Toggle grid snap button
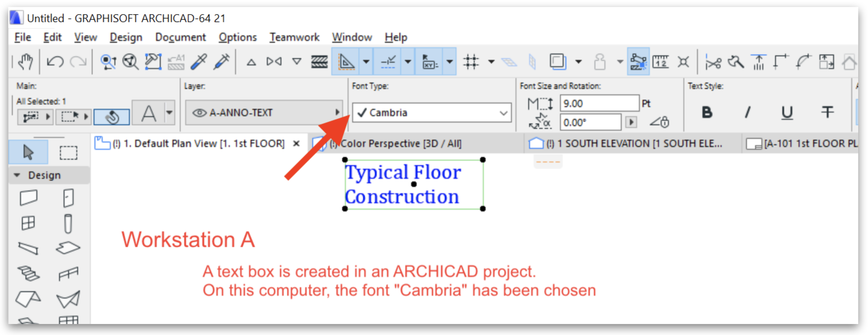Viewport: 868px width, 335px height. pyautogui.click(x=471, y=62)
